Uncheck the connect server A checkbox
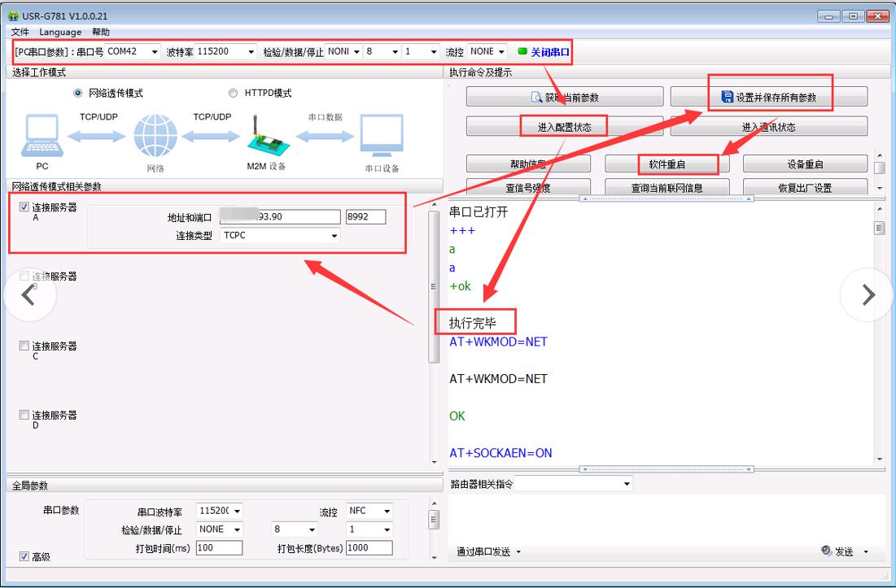 click(x=24, y=207)
